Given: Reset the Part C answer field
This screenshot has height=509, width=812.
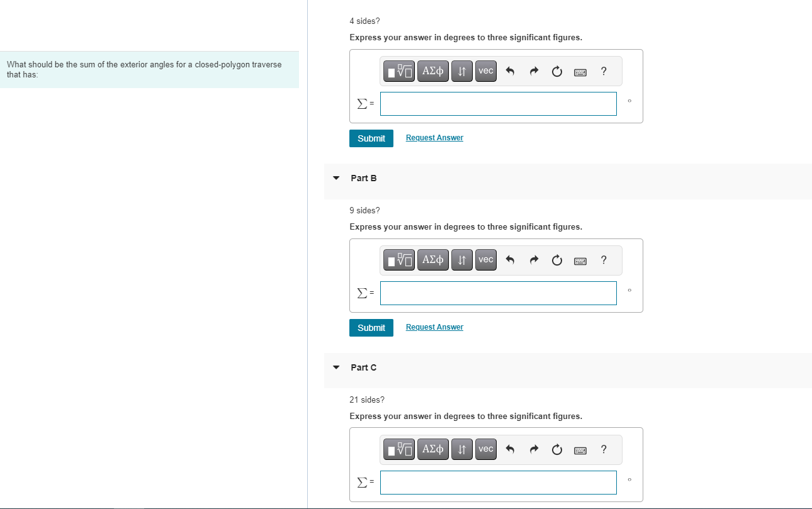Looking at the screenshot, I should pyautogui.click(x=556, y=449).
